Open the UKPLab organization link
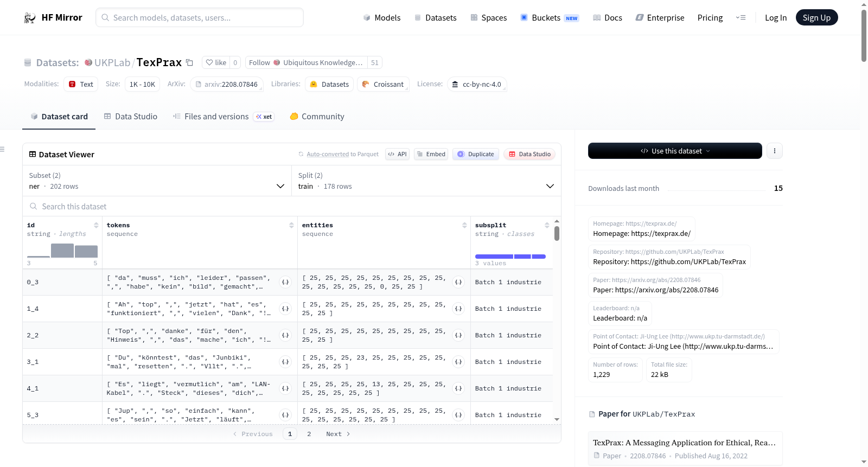 click(x=112, y=62)
